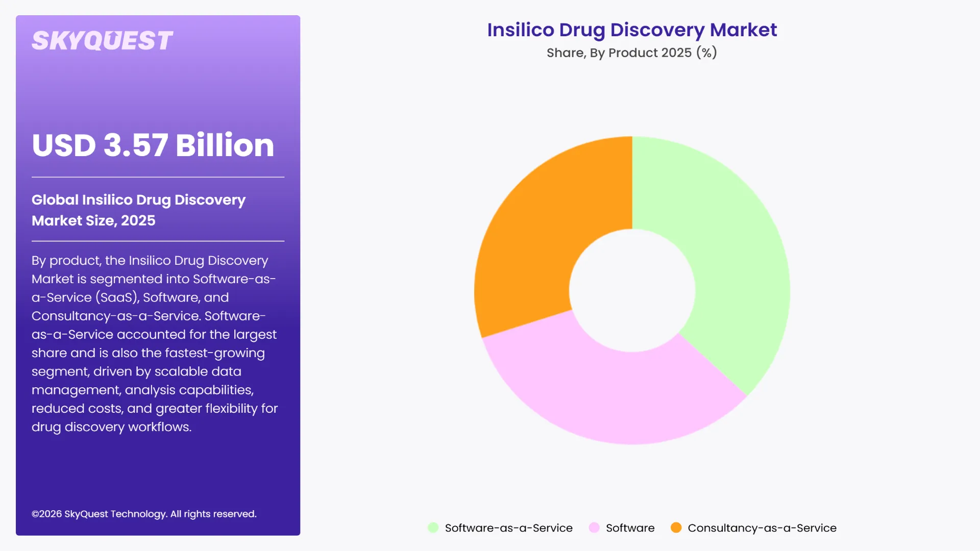Toggle Software-as-a-Service legend label

coord(508,528)
